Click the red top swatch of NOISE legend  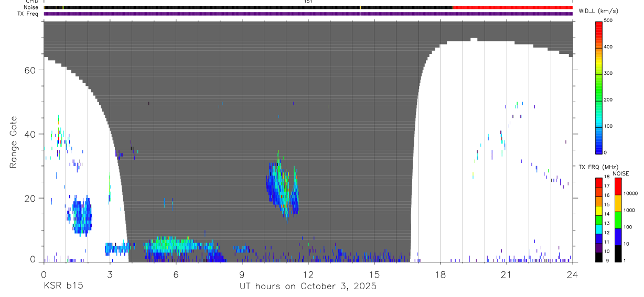click(x=618, y=186)
